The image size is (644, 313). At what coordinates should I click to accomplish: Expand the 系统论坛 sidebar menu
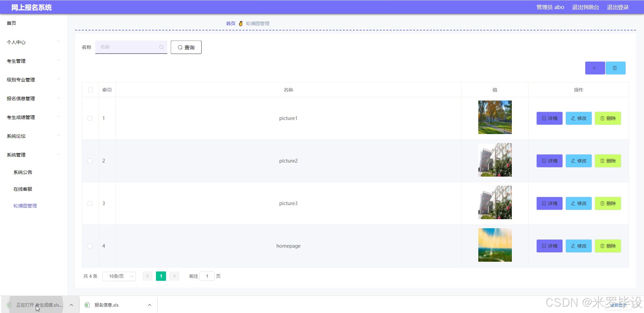pos(34,136)
